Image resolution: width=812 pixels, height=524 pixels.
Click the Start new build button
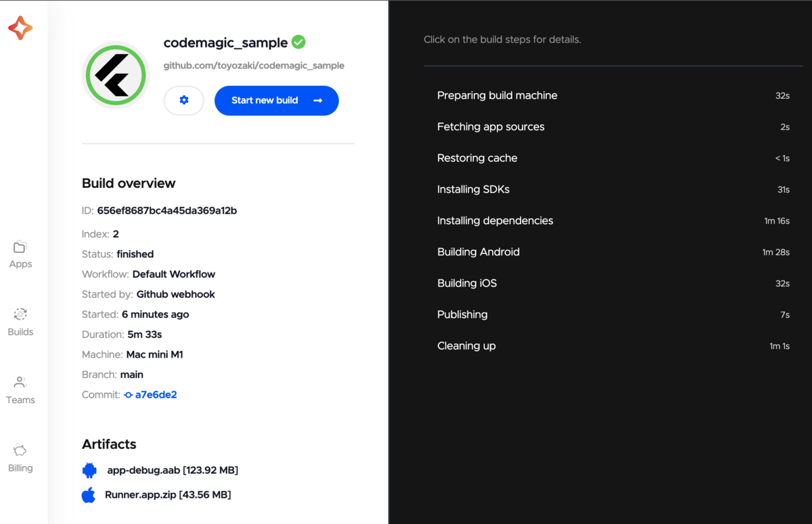276,100
